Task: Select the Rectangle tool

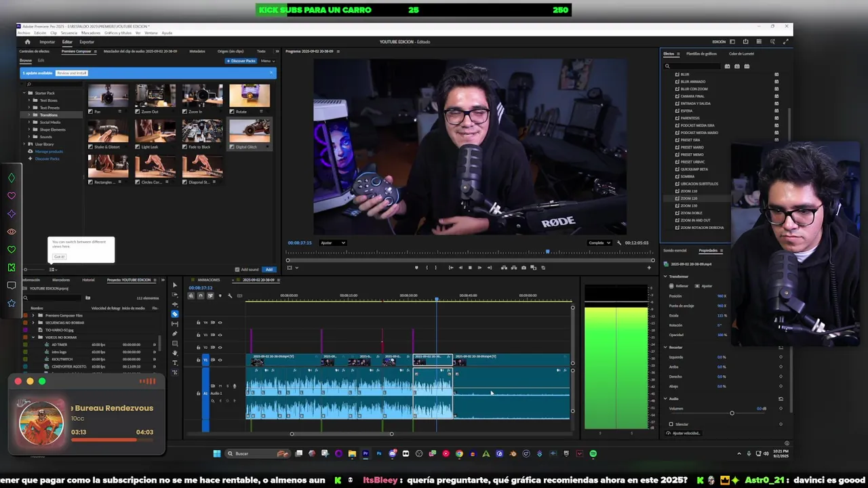Action: tap(174, 343)
